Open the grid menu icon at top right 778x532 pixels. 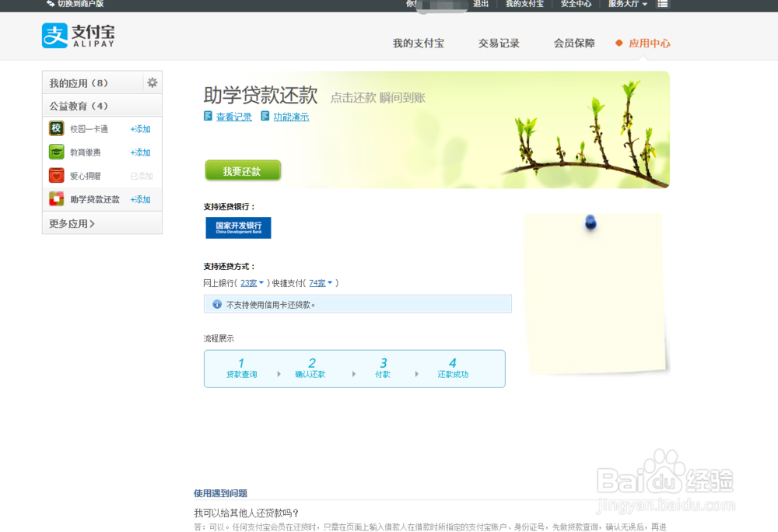(x=663, y=4)
